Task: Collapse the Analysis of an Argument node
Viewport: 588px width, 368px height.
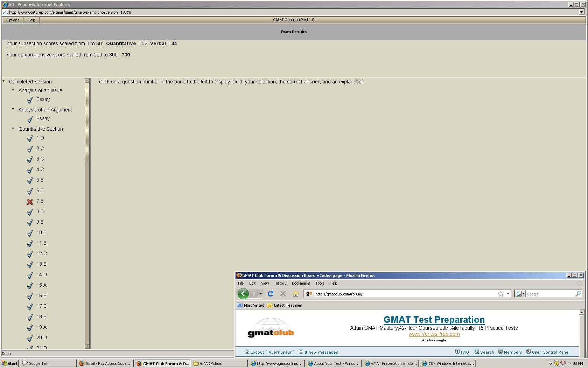Action: [x=13, y=109]
